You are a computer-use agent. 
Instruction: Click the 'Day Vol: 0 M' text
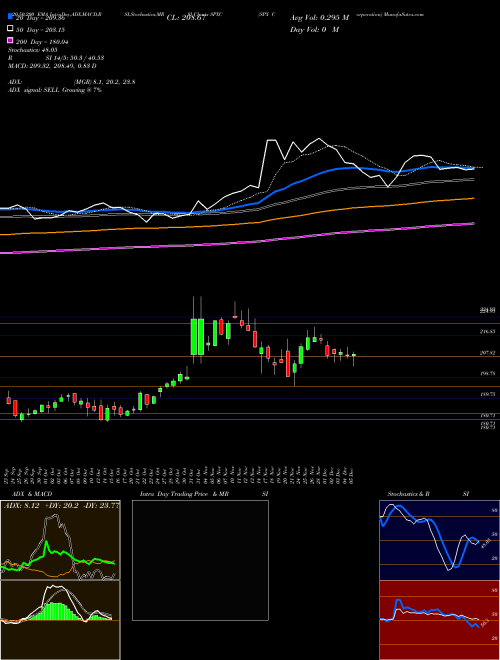[x=314, y=29]
